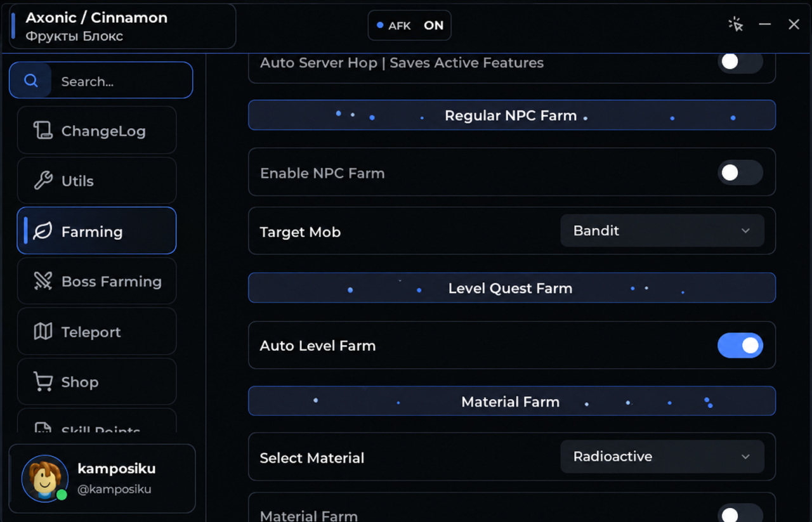Expand the Select Material Radioactive dropdown
This screenshot has height=522, width=812.
tap(662, 457)
